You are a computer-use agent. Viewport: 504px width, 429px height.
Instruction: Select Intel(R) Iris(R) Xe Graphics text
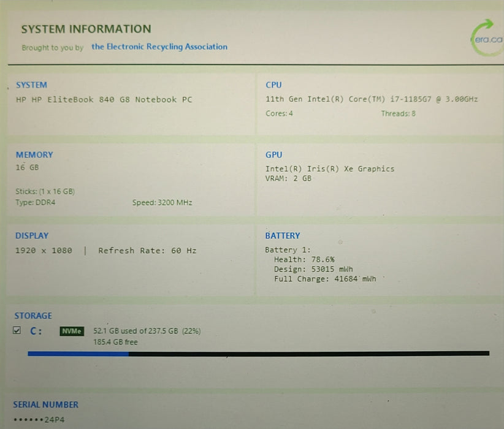click(330, 169)
